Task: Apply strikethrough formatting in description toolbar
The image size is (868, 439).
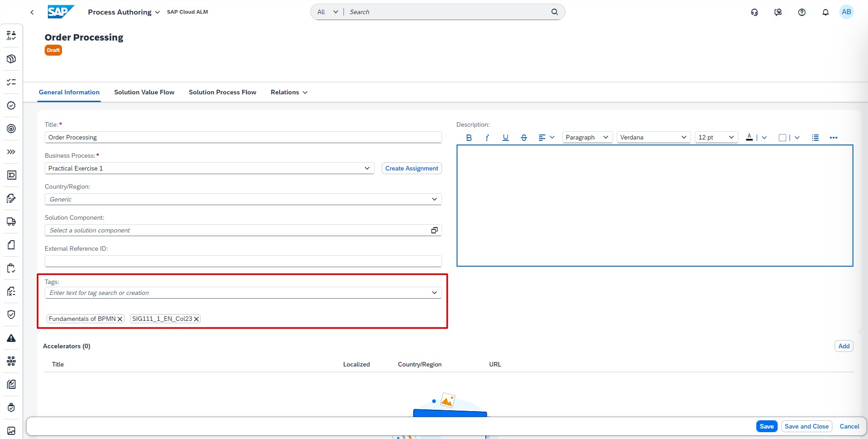Action: tap(524, 138)
